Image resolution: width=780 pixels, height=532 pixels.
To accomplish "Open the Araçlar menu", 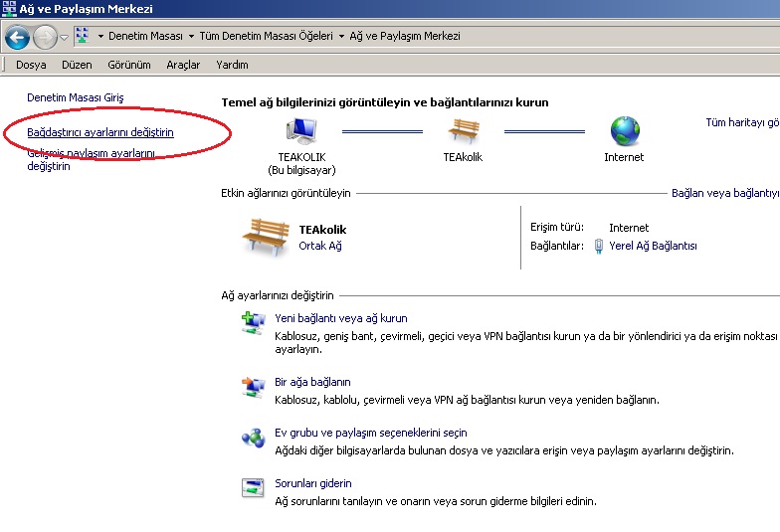I will [x=183, y=65].
